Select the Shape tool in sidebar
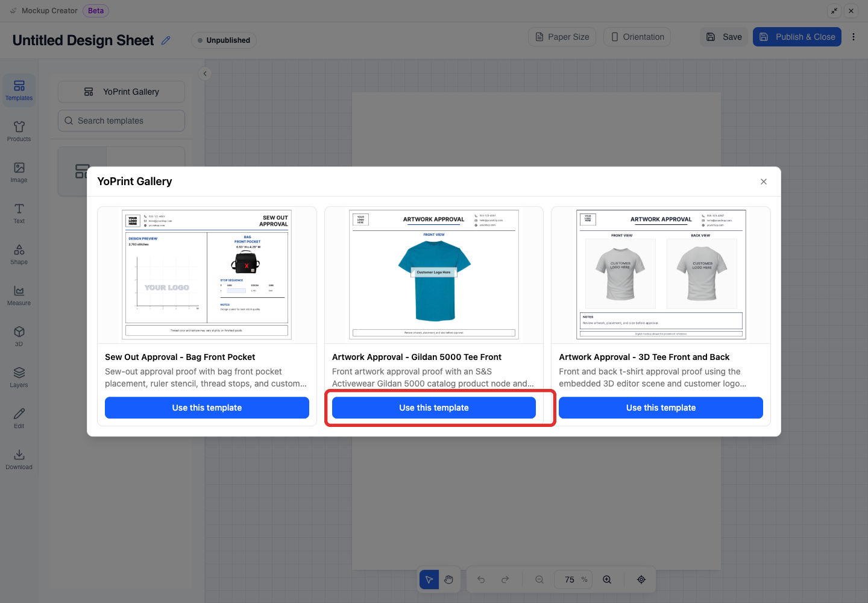The height and width of the screenshot is (603, 868). pos(19,254)
